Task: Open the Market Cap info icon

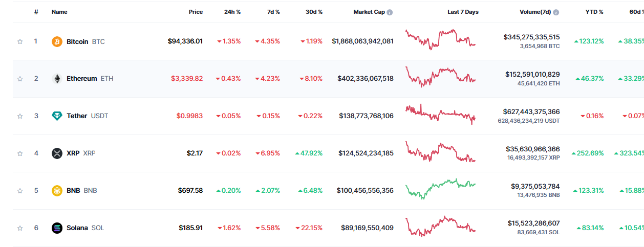Action: [x=390, y=12]
